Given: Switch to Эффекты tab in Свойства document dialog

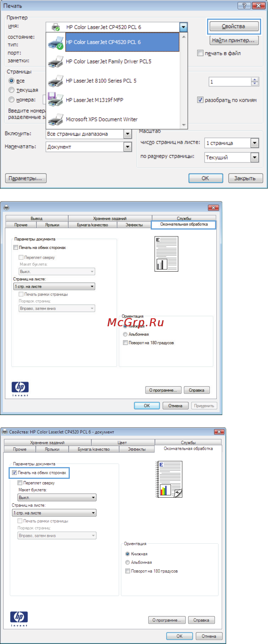Looking at the screenshot, I should click(137, 449).
